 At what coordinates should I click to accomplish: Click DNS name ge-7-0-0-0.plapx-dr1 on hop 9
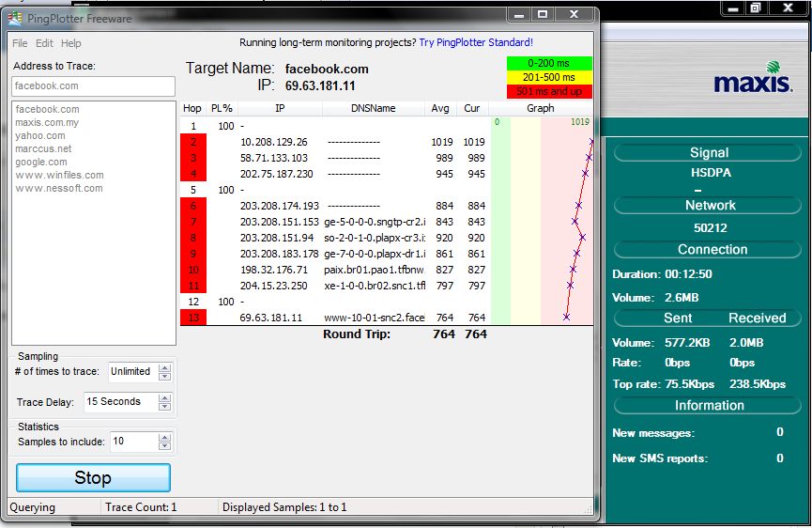[375, 254]
